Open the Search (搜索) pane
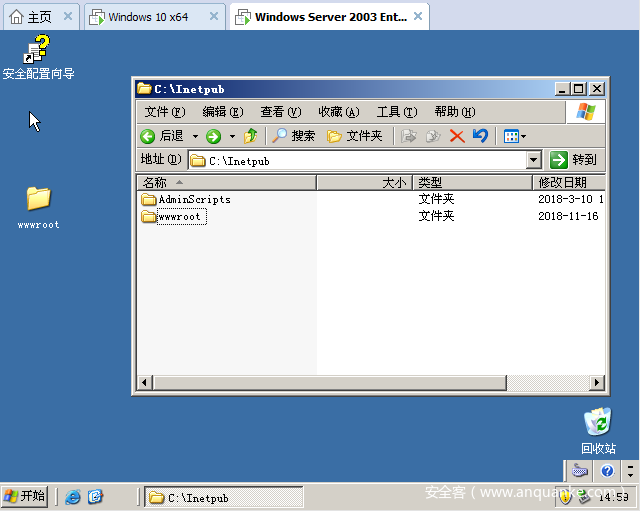This screenshot has width=641, height=511. (x=294, y=136)
